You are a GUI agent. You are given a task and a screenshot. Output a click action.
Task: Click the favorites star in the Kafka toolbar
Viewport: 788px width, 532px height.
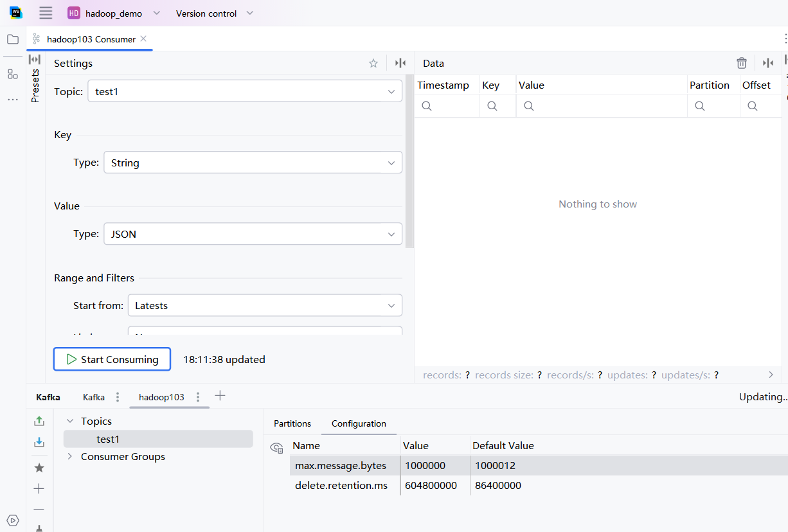(x=39, y=468)
